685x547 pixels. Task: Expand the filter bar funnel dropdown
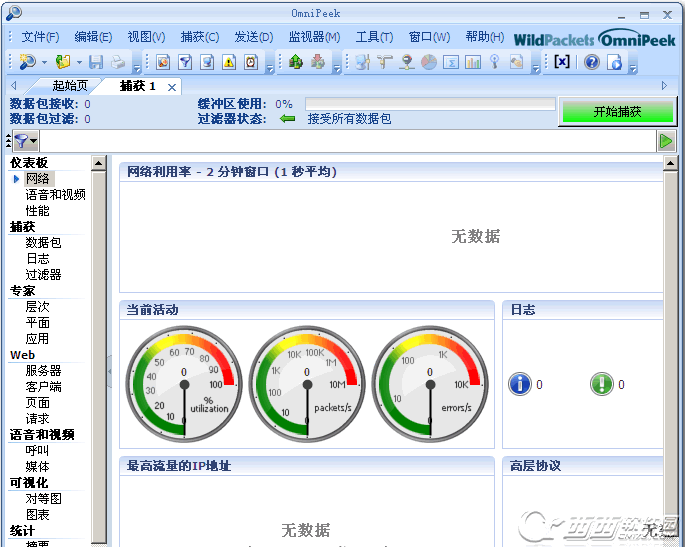[25, 141]
